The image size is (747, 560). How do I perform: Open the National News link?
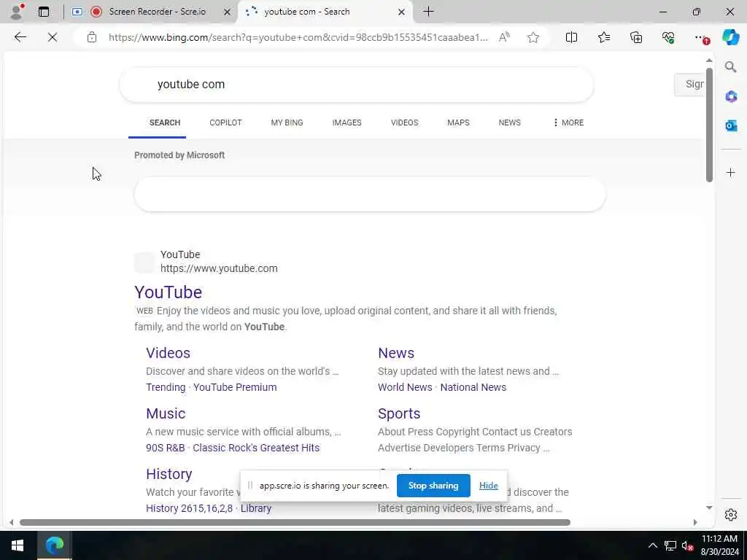click(473, 387)
